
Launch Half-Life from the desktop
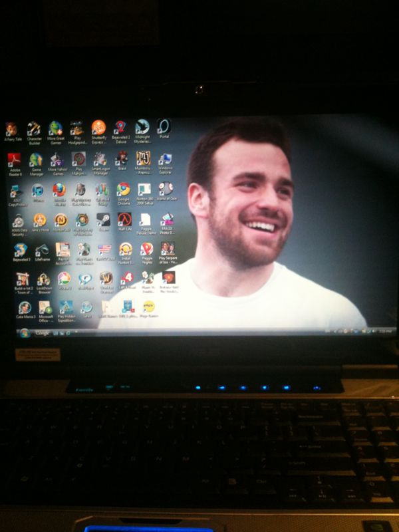124,219
